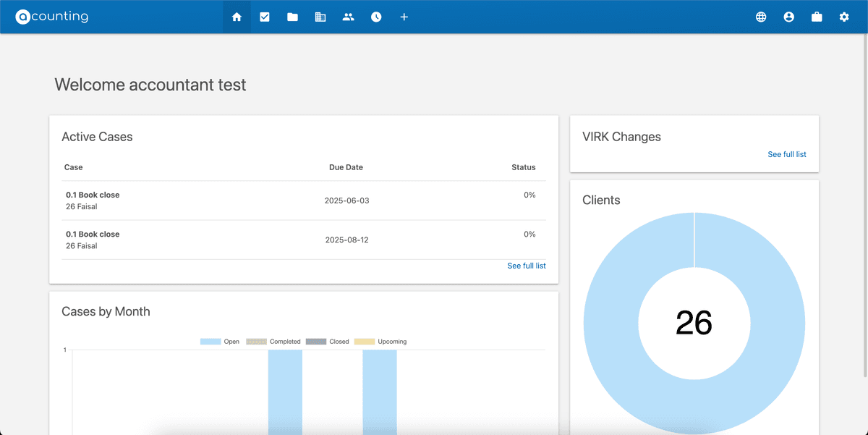Click the Due Date column header
The image size is (868, 435).
click(346, 167)
